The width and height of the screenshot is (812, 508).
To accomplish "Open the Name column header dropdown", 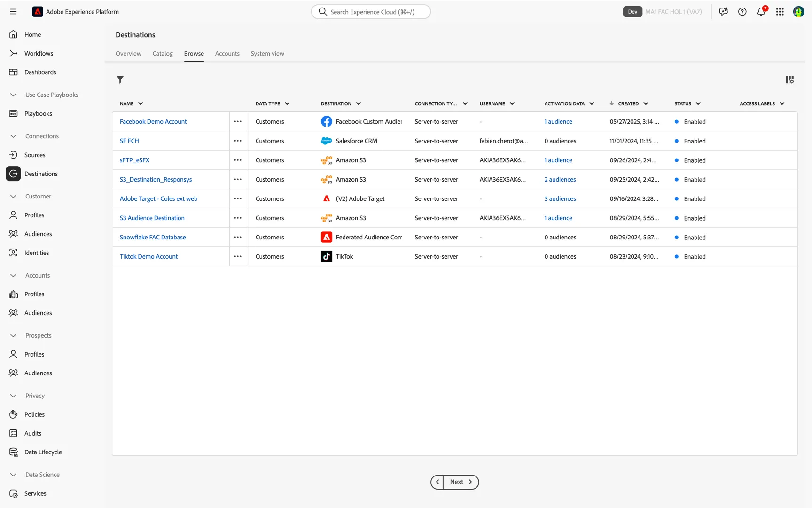I will (x=141, y=103).
